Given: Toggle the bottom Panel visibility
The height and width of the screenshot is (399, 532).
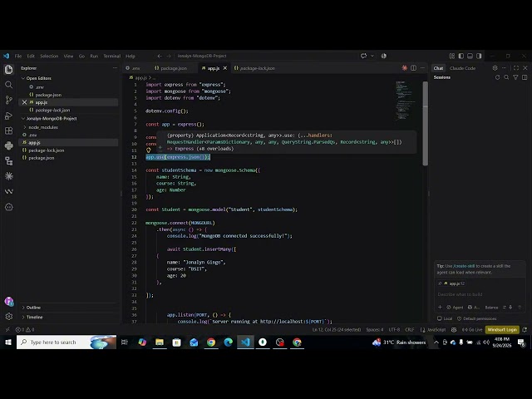Looking at the screenshot, I should 470,56.
